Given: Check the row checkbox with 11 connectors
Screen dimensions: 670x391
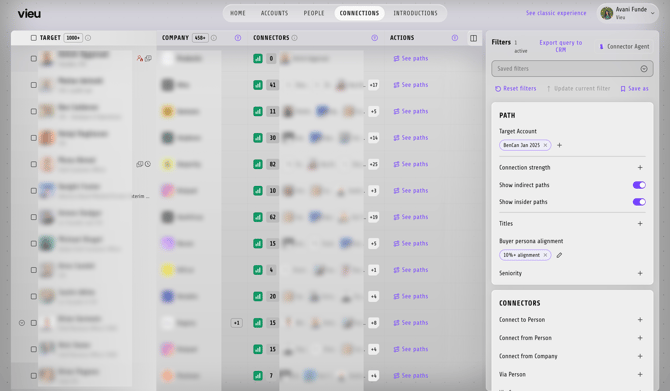Looking at the screenshot, I should pos(34,112).
